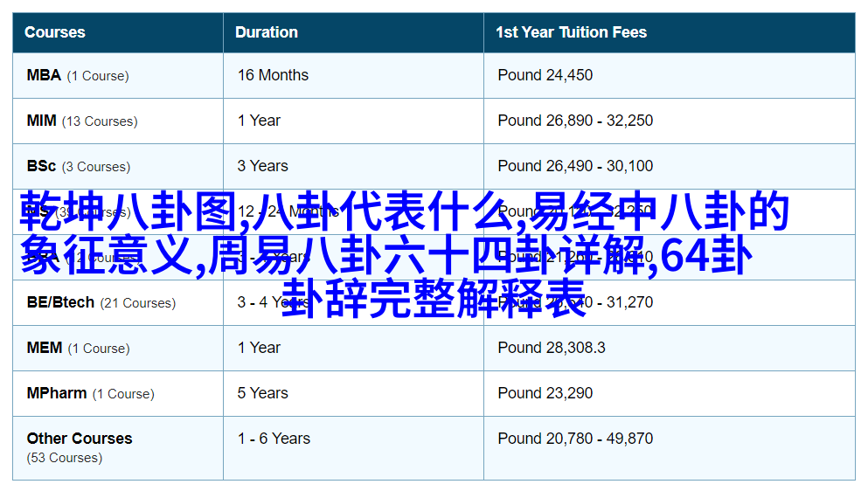Open the MIM course entry
Viewport: 868px width, 498px height.
point(41,121)
